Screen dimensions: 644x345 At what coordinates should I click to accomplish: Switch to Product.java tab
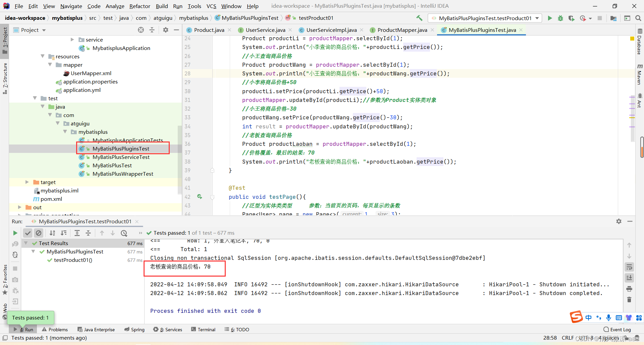tap(209, 30)
